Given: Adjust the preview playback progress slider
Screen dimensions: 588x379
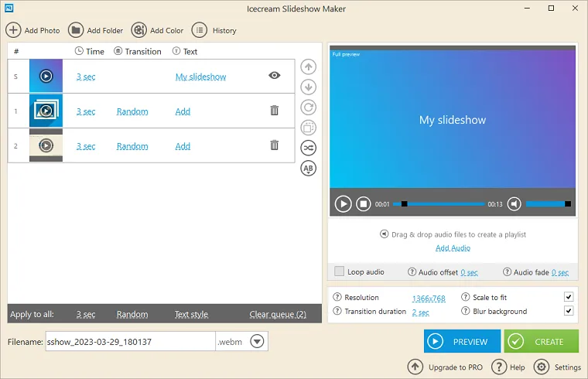Looking at the screenshot, I should pos(439,204).
